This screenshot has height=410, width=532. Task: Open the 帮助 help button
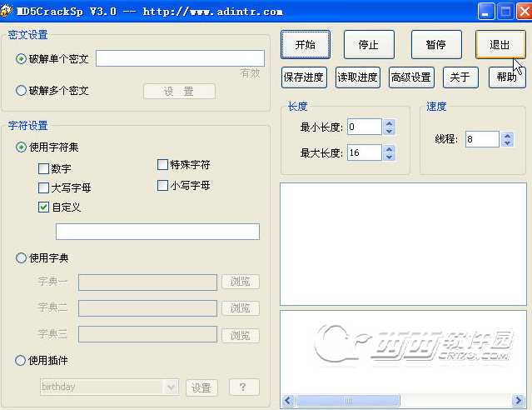507,77
